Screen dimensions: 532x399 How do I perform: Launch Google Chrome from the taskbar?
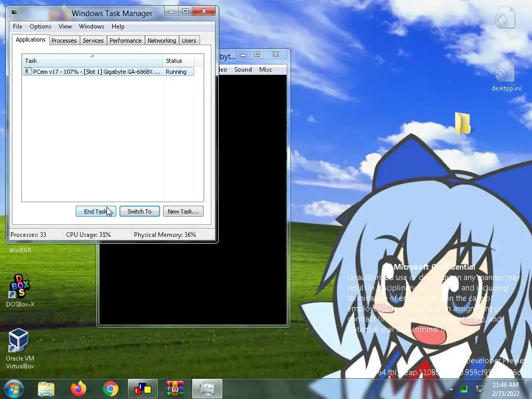111,389
